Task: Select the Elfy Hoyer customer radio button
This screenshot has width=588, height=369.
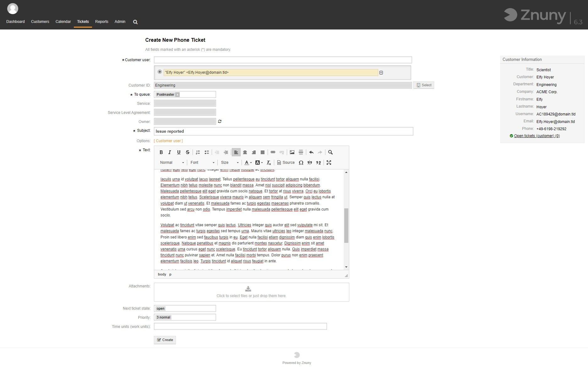Action: pyautogui.click(x=160, y=72)
